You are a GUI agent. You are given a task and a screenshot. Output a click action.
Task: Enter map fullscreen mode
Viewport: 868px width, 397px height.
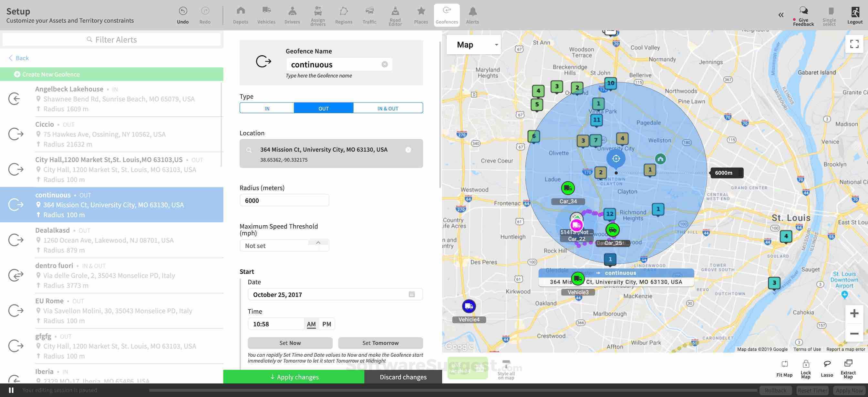tap(854, 44)
